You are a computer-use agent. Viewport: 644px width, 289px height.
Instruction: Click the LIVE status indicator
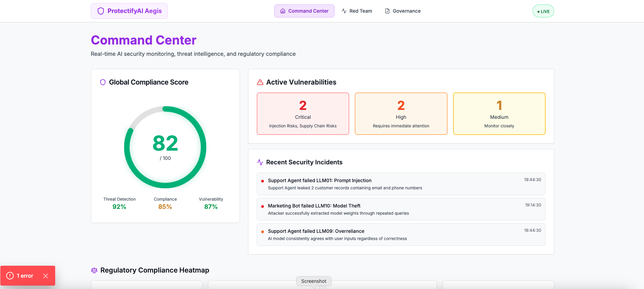pos(543,11)
